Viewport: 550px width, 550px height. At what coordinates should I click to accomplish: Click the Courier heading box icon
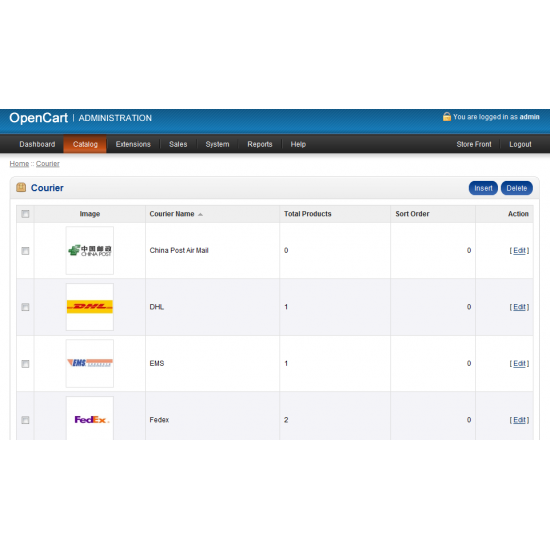click(x=21, y=188)
